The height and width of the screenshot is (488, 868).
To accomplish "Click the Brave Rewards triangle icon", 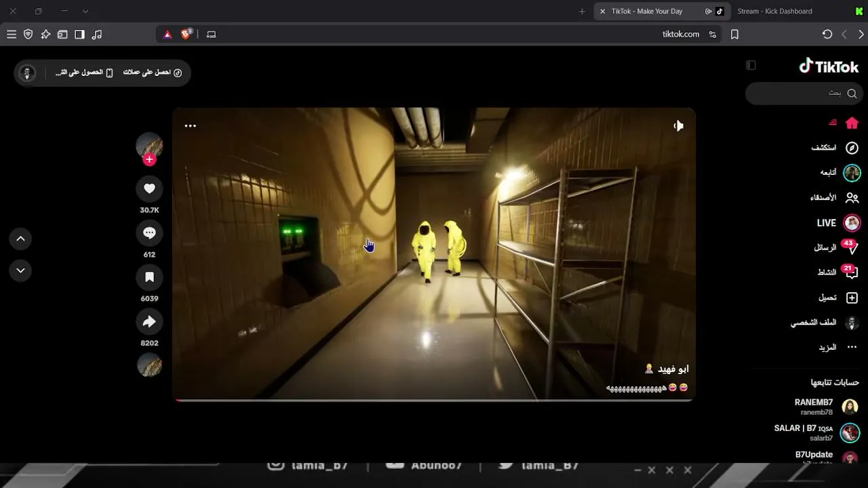I will (167, 34).
